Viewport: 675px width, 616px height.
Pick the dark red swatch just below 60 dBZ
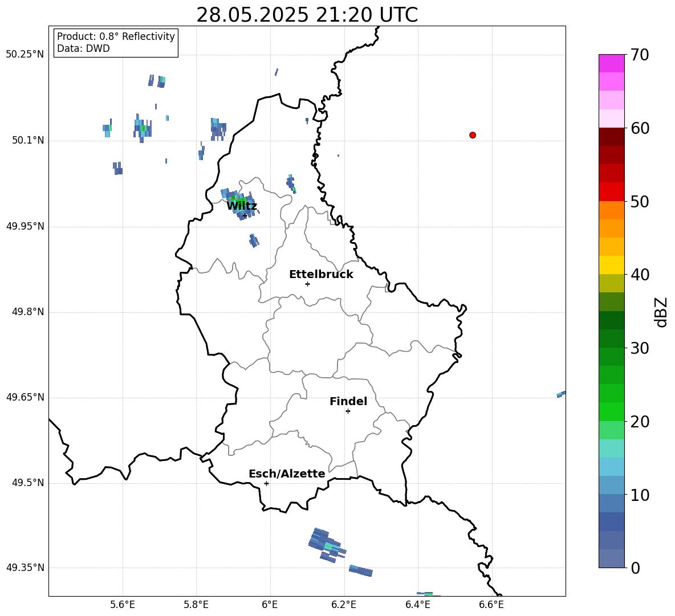(x=612, y=137)
